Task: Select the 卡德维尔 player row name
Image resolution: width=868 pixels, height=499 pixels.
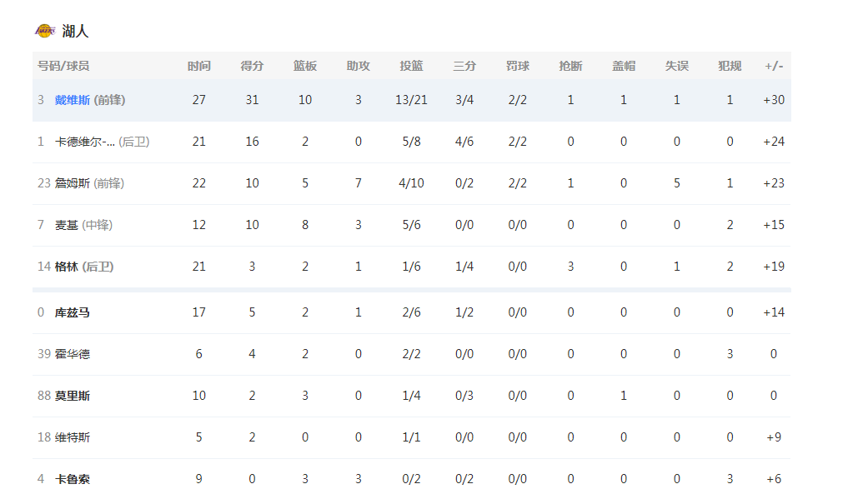Action: pos(85,142)
